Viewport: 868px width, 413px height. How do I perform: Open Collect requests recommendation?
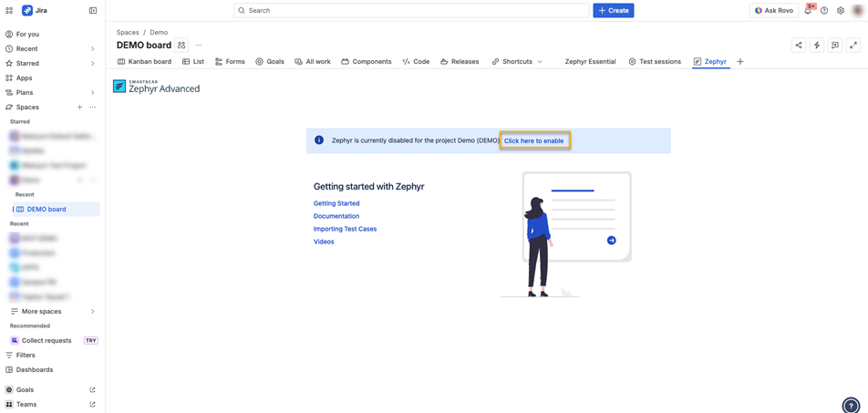[x=55, y=340]
